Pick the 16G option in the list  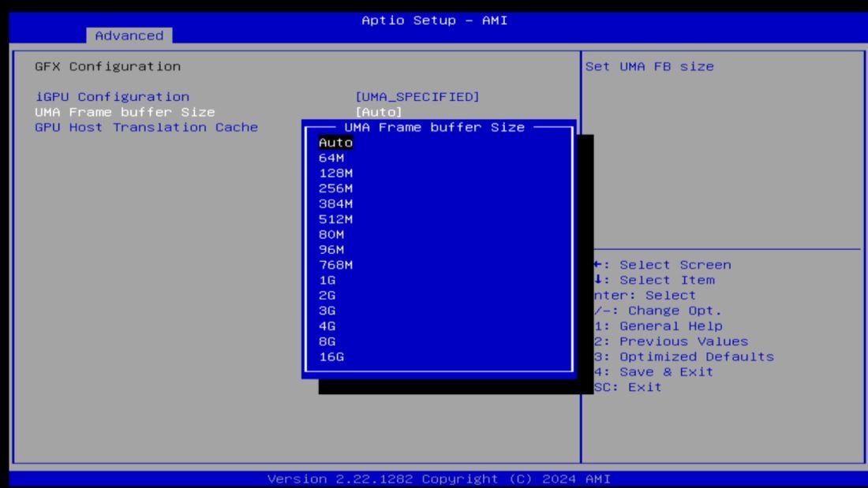pyautogui.click(x=331, y=357)
